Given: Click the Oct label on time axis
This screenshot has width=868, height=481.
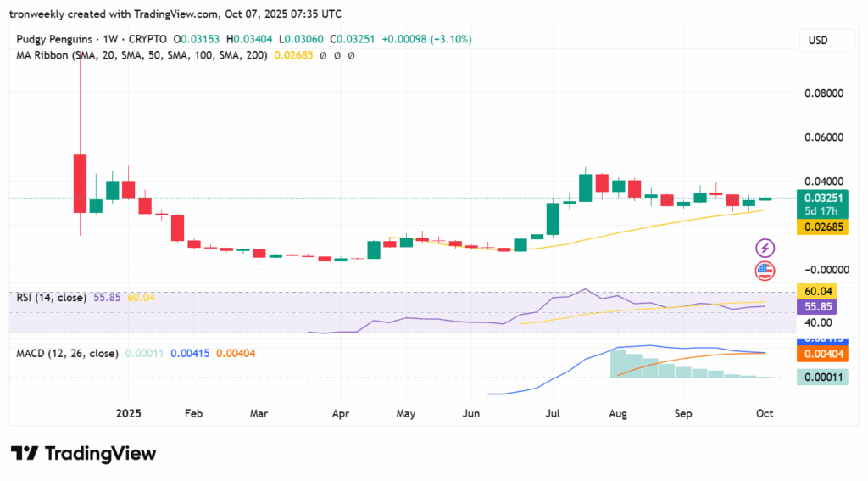Looking at the screenshot, I should coord(765,414).
